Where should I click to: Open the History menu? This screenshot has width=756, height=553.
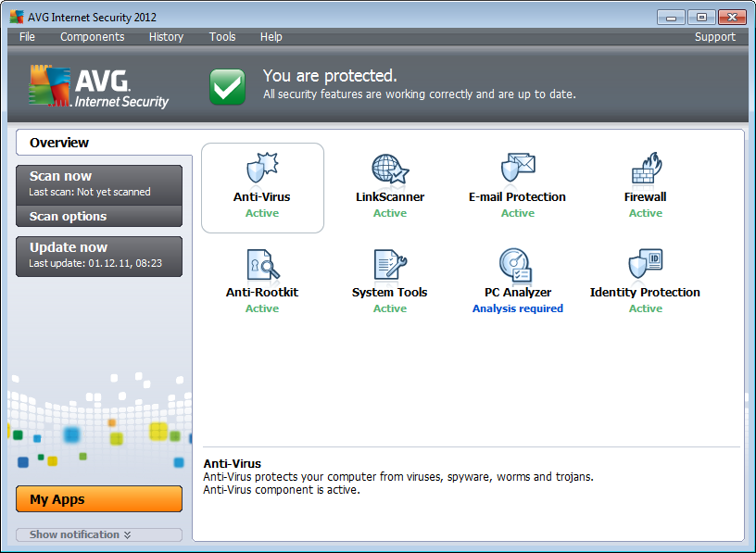(x=166, y=37)
